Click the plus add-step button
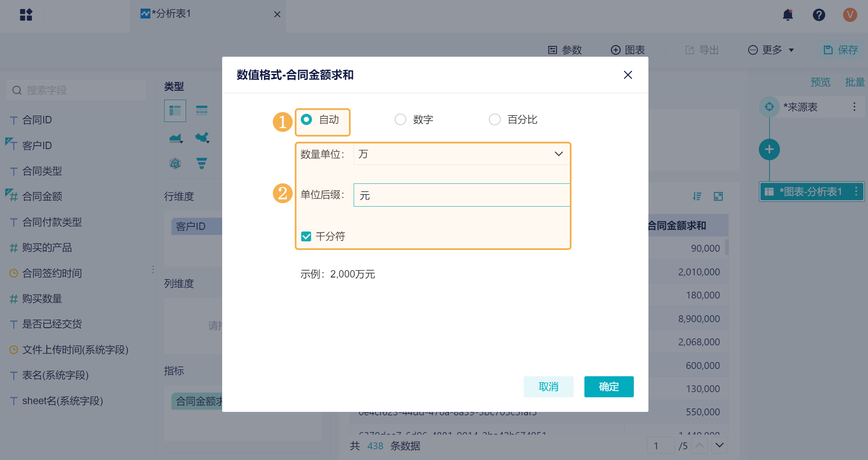This screenshot has height=460, width=868. [x=769, y=149]
